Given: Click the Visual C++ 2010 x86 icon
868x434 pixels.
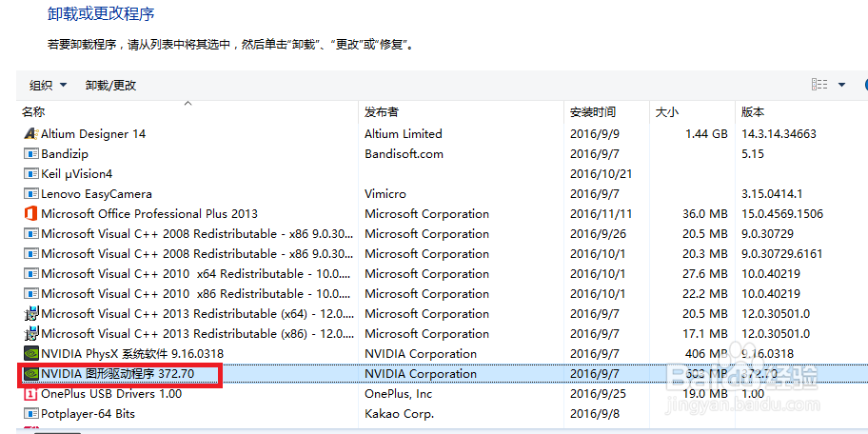Looking at the screenshot, I should coord(30,293).
